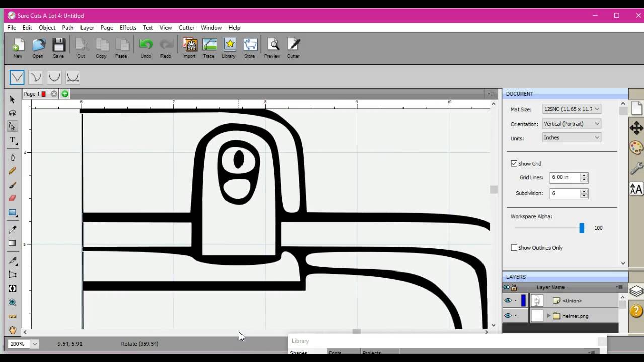Redo the last undone action
644x362 pixels.
pos(166,48)
